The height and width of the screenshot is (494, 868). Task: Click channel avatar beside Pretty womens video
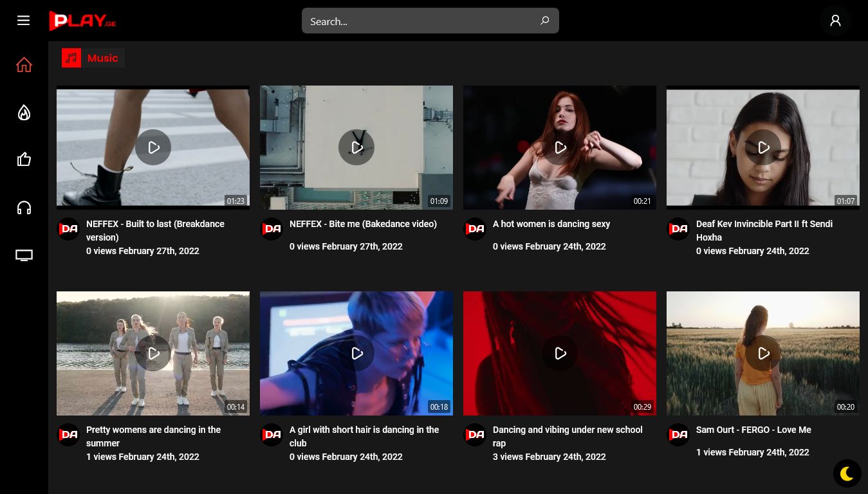point(68,435)
